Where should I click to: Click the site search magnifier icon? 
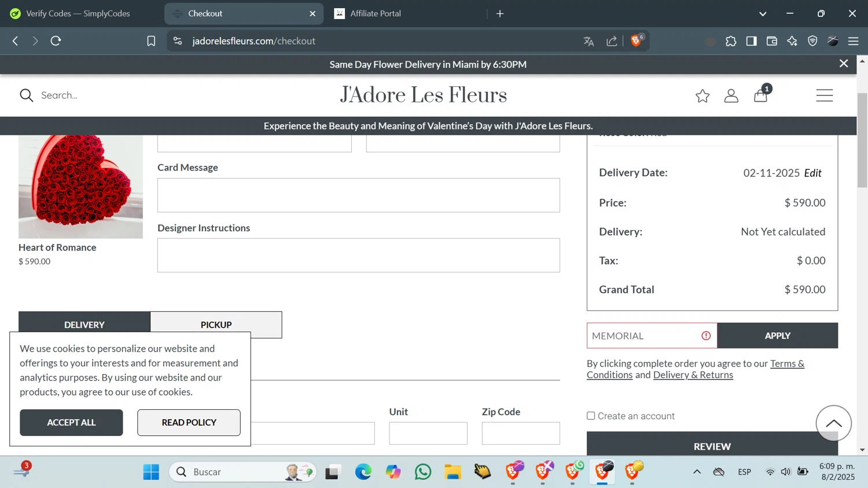point(27,95)
